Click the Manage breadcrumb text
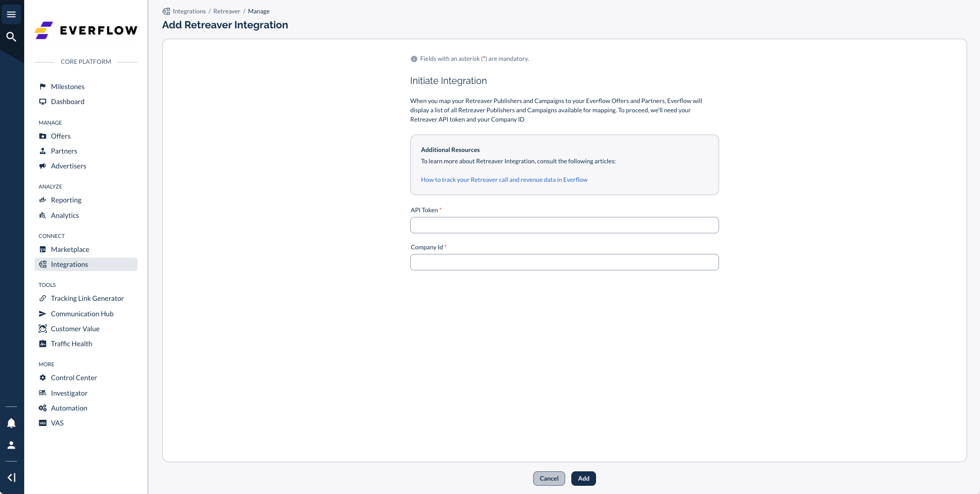The height and width of the screenshot is (494, 980). coord(259,11)
